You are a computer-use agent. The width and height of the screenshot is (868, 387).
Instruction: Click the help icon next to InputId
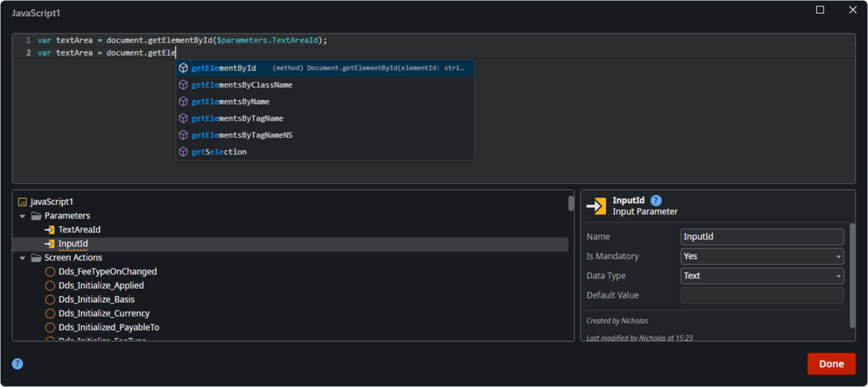coord(656,200)
